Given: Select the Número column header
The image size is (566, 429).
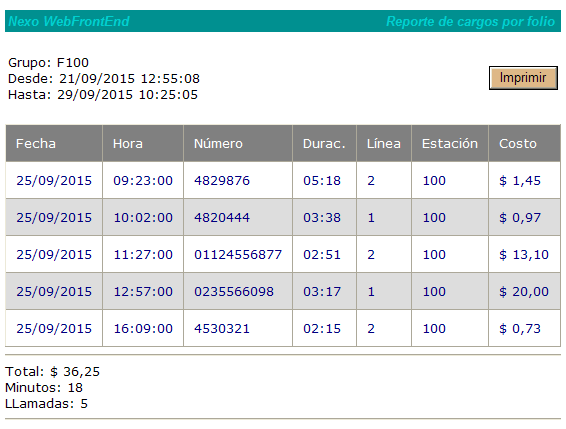Looking at the screenshot, I should pos(238,143).
